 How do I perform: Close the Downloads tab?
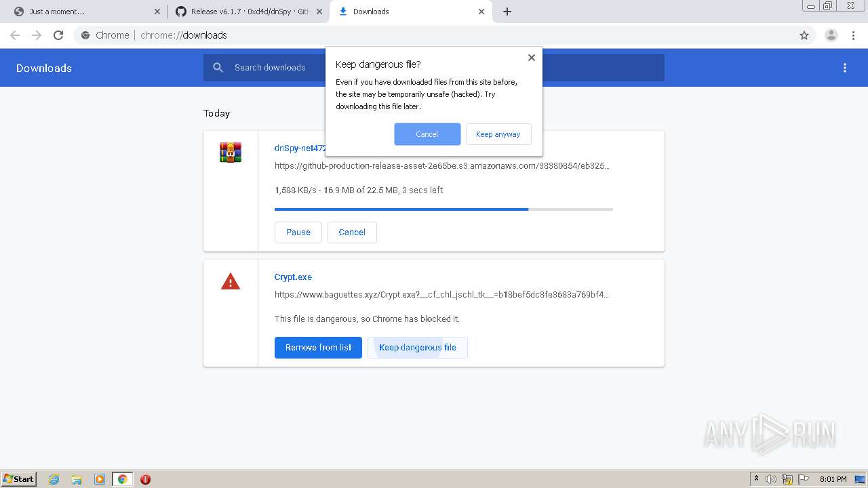point(481,12)
